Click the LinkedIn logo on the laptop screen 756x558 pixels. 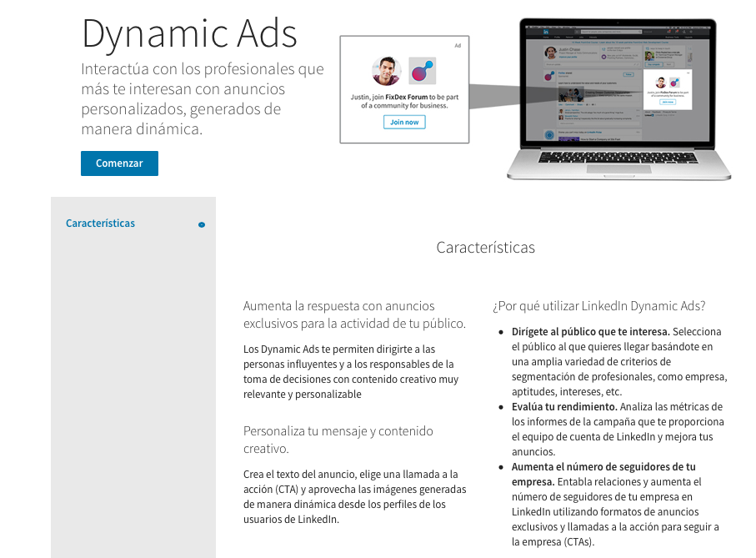click(x=545, y=32)
